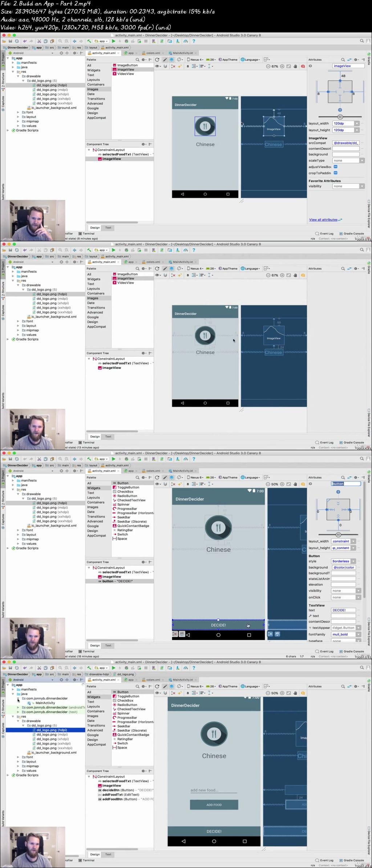Toggle autoconnect magnet icon in first frame
Image resolution: width=372 pixels, height=868 pixels.
(x=166, y=66)
